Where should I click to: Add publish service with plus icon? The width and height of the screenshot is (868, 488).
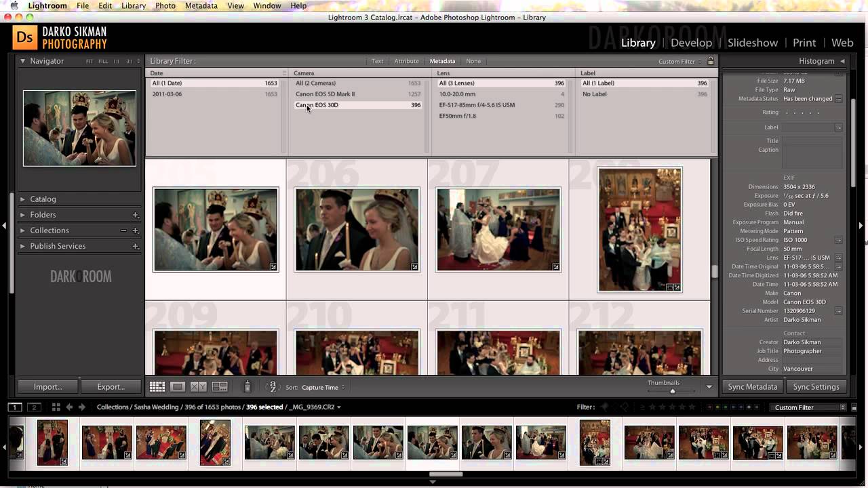tap(136, 246)
